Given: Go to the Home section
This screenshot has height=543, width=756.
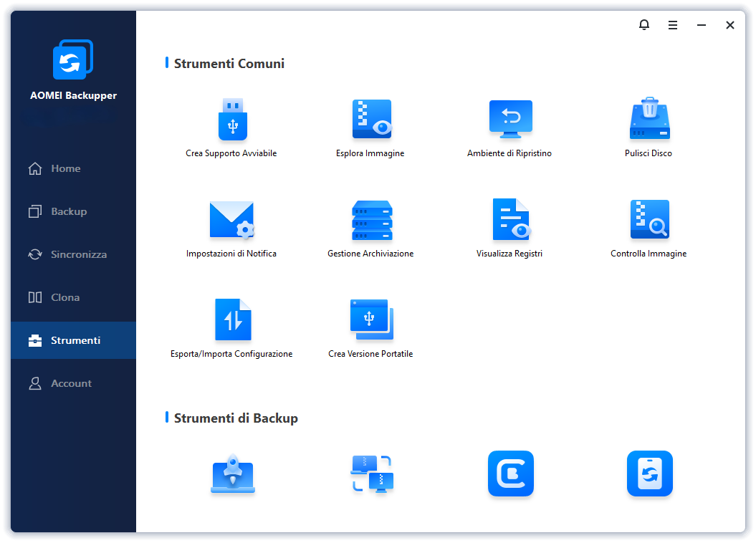Looking at the screenshot, I should pos(65,168).
